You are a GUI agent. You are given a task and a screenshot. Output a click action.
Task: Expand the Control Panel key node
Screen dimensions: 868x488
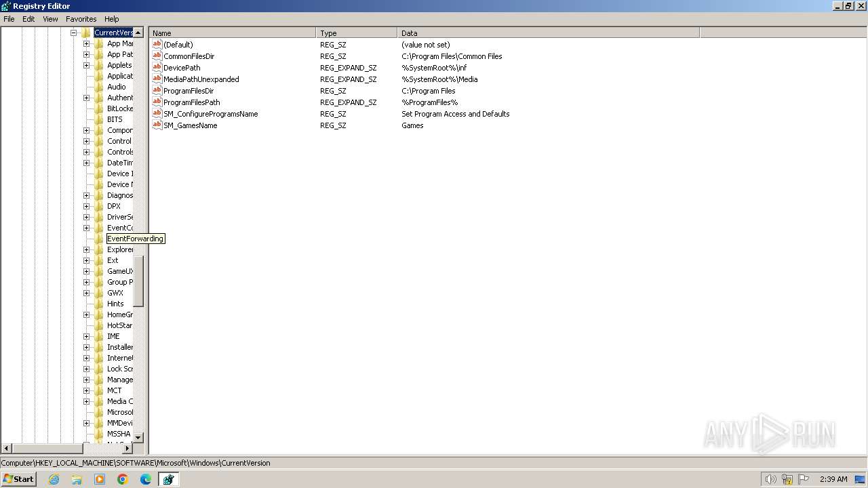coord(86,141)
